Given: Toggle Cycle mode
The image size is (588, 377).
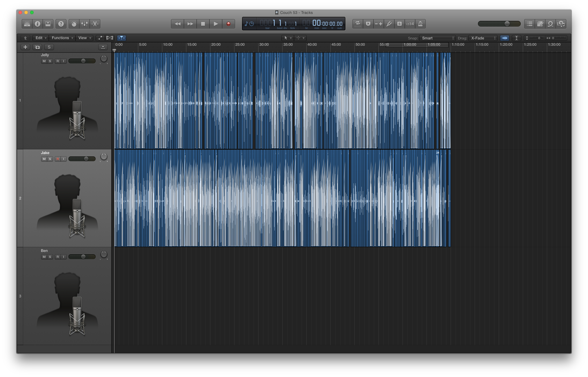Looking at the screenshot, I should (358, 24).
